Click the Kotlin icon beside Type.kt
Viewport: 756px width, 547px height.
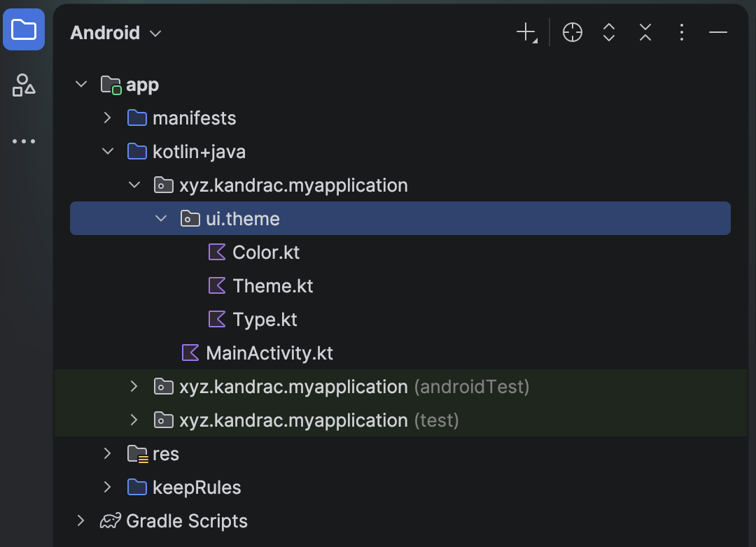(216, 319)
